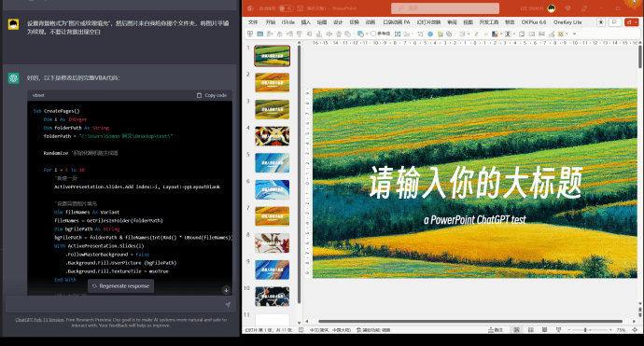Zoom in using plus icon in status bar

point(610,329)
